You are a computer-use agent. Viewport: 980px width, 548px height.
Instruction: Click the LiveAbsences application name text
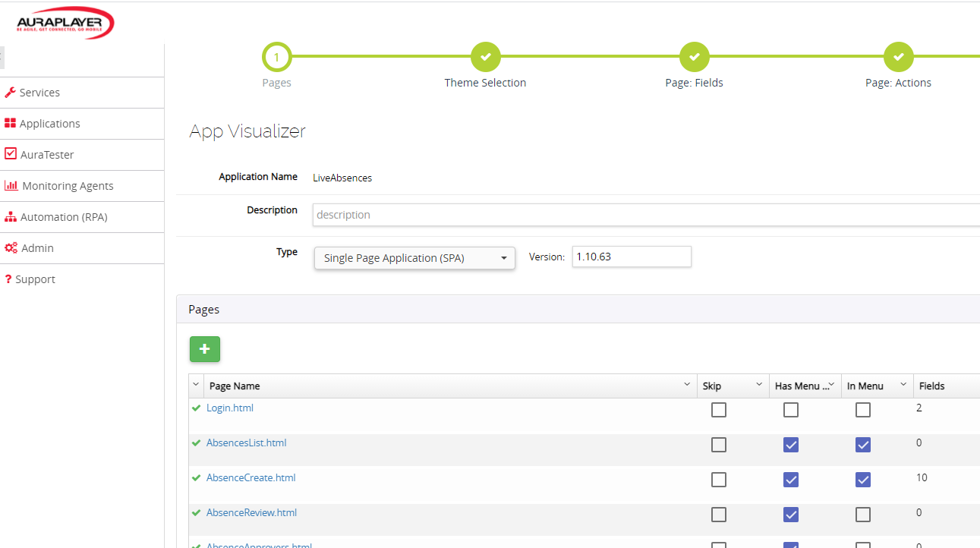342,178
